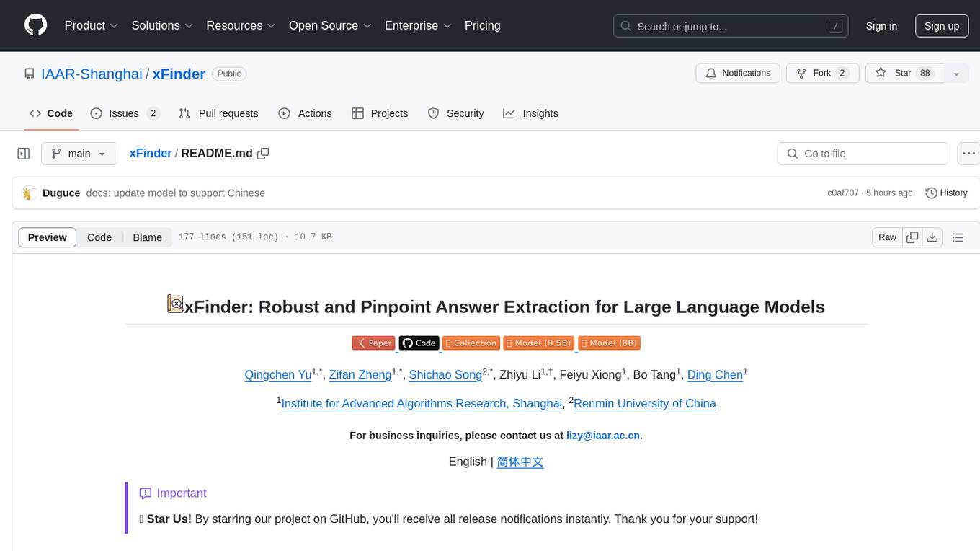Switch to the Actions tab

[305, 113]
